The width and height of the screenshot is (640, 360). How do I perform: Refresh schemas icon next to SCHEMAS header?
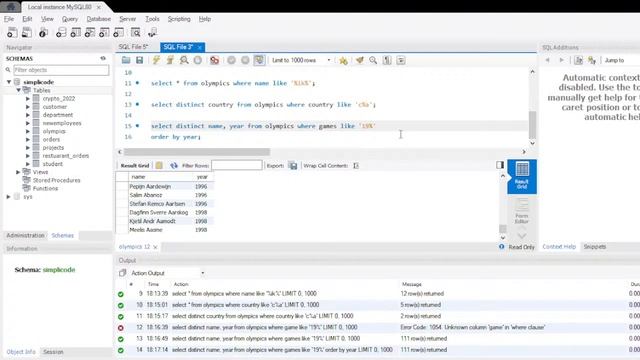[x=103, y=58]
